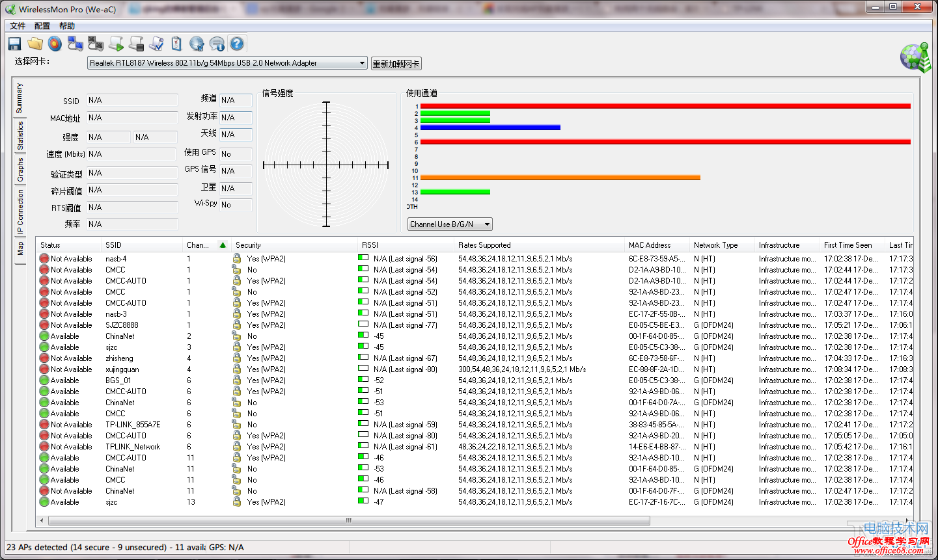Open the 文件 menu
The height and width of the screenshot is (560, 938).
click(18, 26)
